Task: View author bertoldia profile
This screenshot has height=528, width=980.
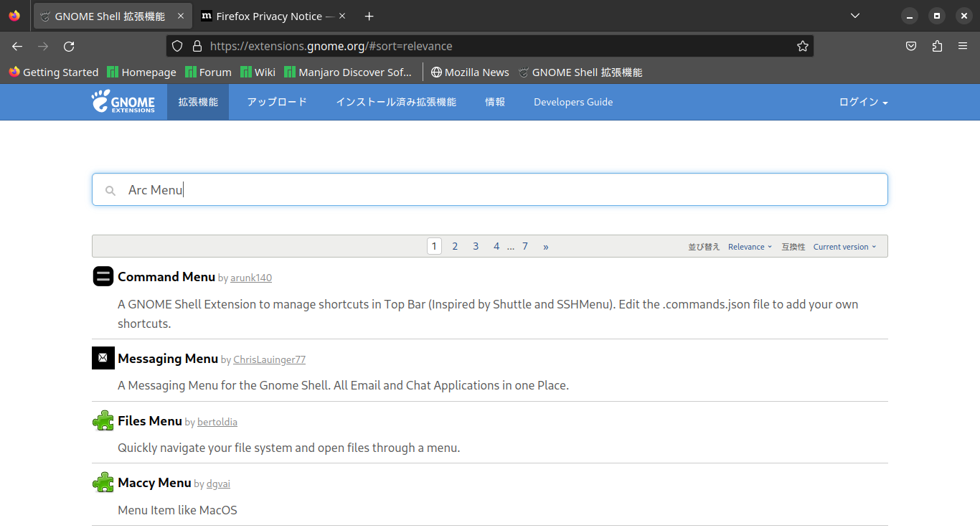Action: pos(217,422)
